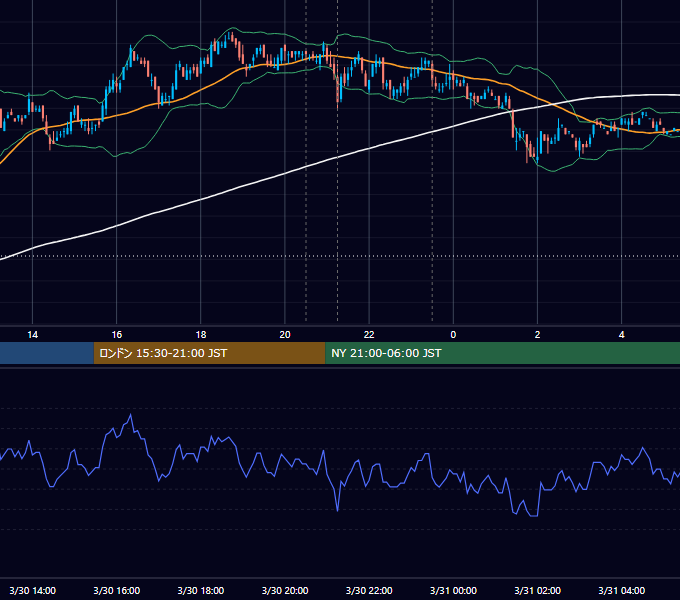Click the 3/30 16:00 date label

(x=117, y=590)
